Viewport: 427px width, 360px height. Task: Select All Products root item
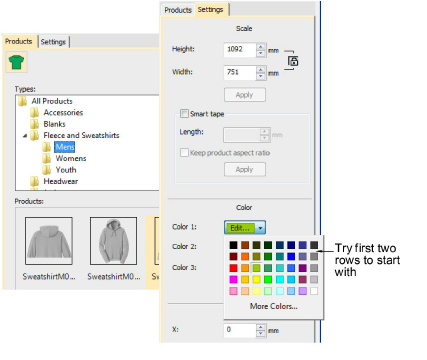[52, 101]
